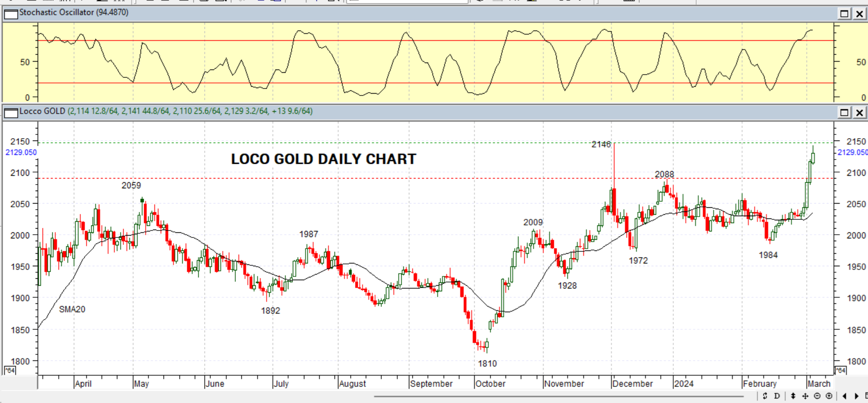The width and height of the screenshot is (868, 403).
Task: Zoom in with the plus circle icon
Action: click(x=829, y=396)
